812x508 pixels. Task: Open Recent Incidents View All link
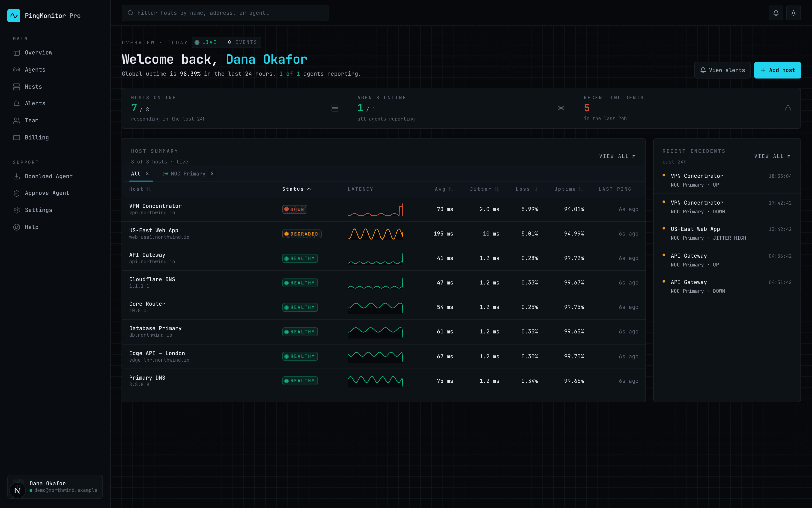click(x=772, y=156)
